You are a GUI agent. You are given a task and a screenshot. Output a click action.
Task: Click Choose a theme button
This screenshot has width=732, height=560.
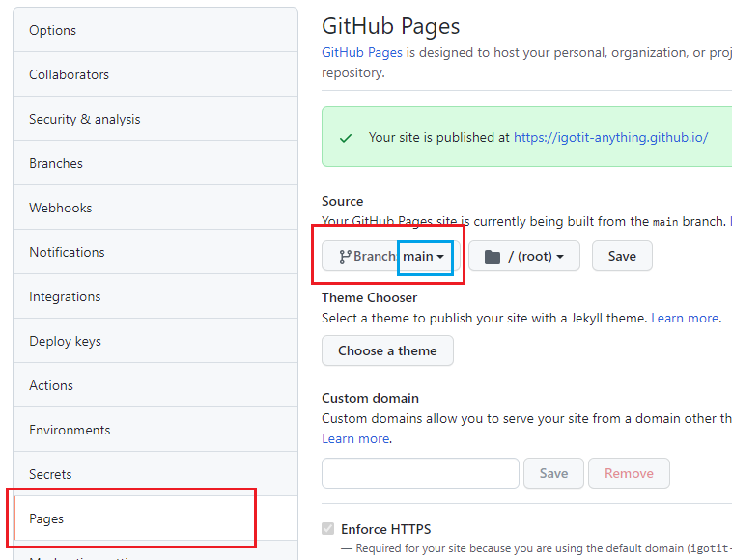pyautogui.click(x=387, y=350)
